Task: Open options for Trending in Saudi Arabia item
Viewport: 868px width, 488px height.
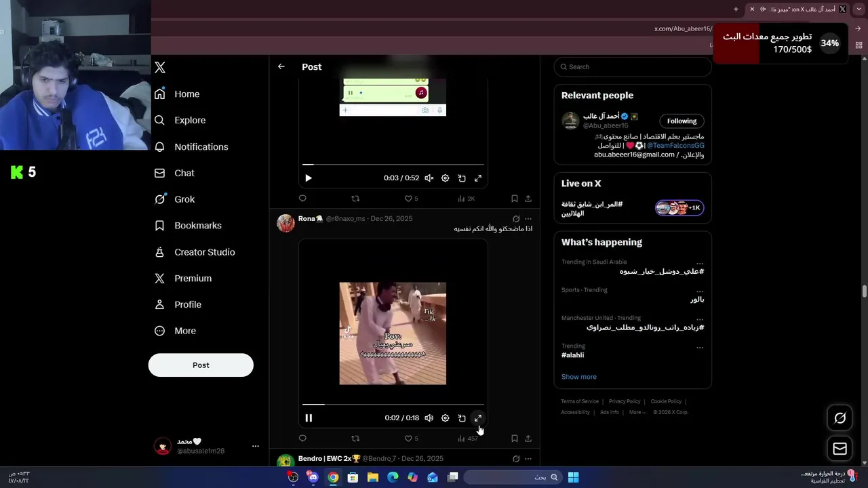Action: (700, 263)
